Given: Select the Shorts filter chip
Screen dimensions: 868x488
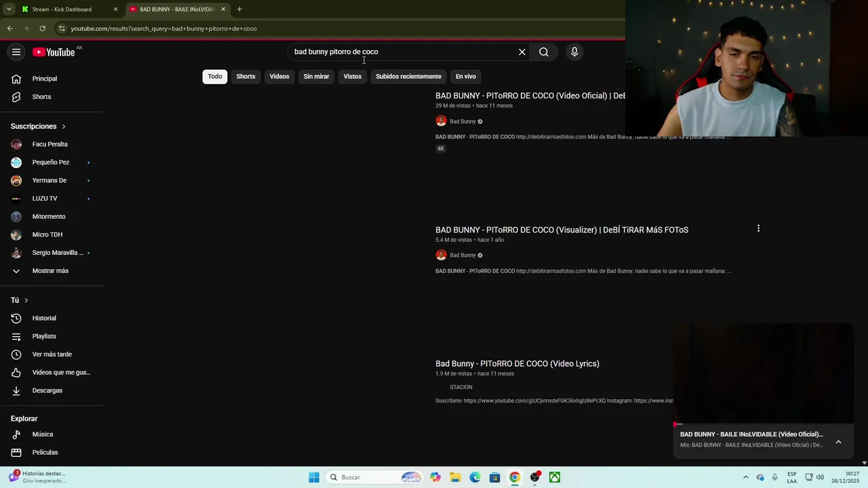Looking at the screenshot, I should point(245,77).
